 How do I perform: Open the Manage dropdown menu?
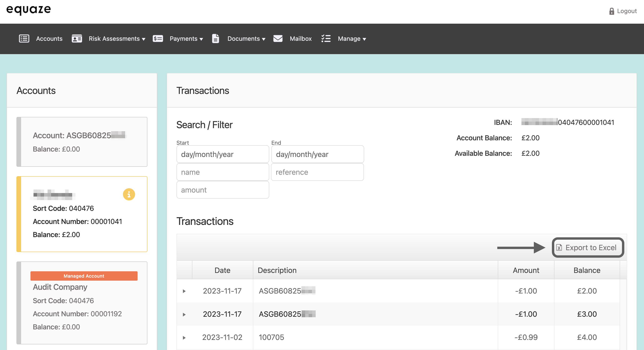[352, 38]
